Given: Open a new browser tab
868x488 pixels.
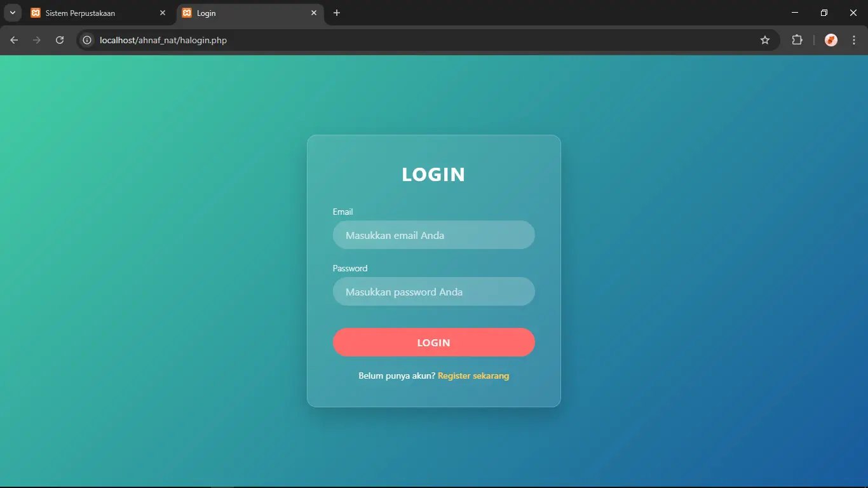Looking at the screenshot, I should [x=337, y=13].
